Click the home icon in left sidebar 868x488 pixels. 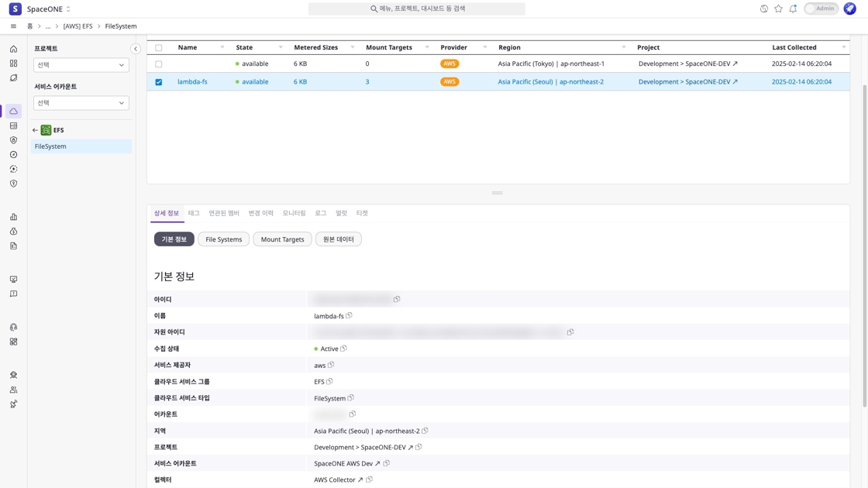pos(13,49)
